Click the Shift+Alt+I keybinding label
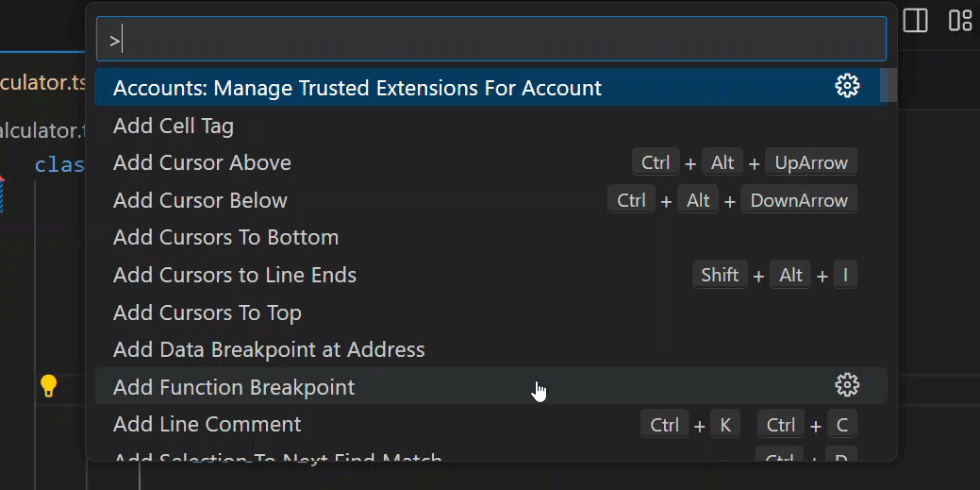The width and height of the screenshot is (980, 490). (x=774, y=275)
